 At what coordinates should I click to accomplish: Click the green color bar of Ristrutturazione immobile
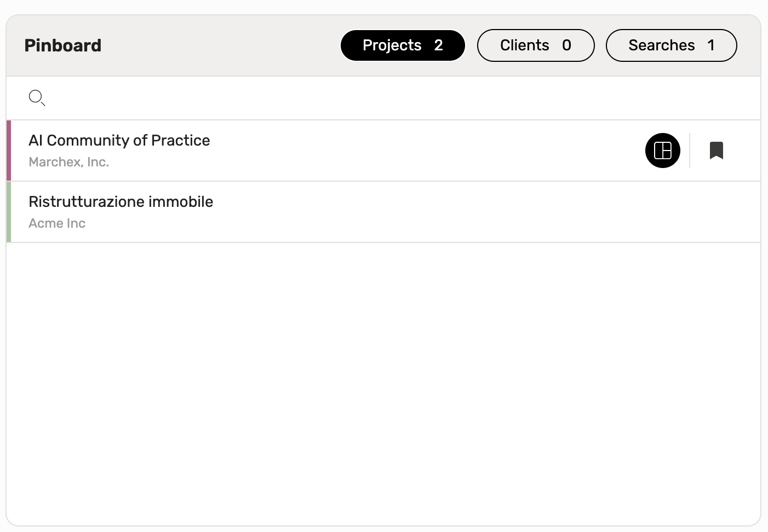click(9, 212)
